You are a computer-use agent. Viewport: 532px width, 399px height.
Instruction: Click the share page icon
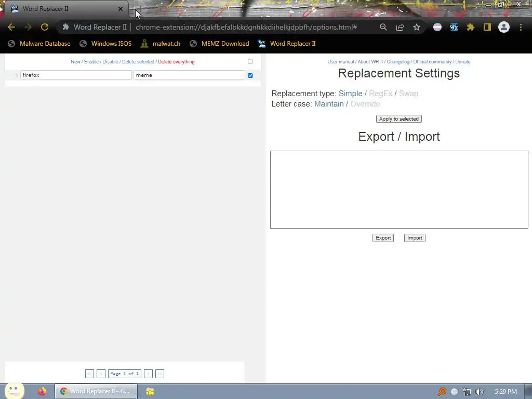(x=400, y=27)
